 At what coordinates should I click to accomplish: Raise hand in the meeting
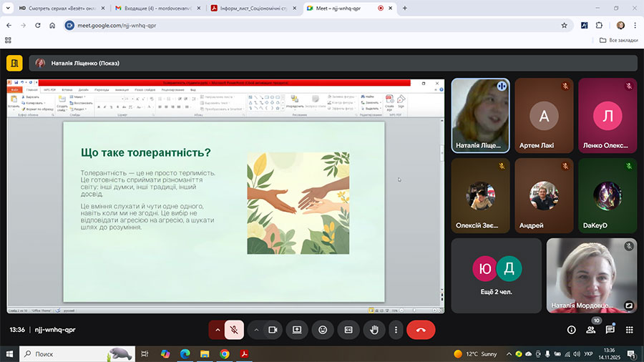[373, 330]
